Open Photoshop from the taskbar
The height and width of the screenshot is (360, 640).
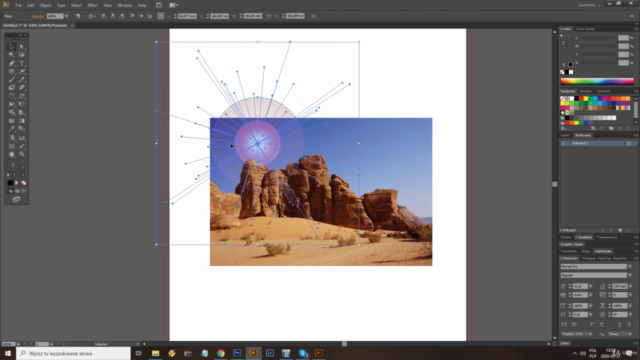tap(237, 353)
